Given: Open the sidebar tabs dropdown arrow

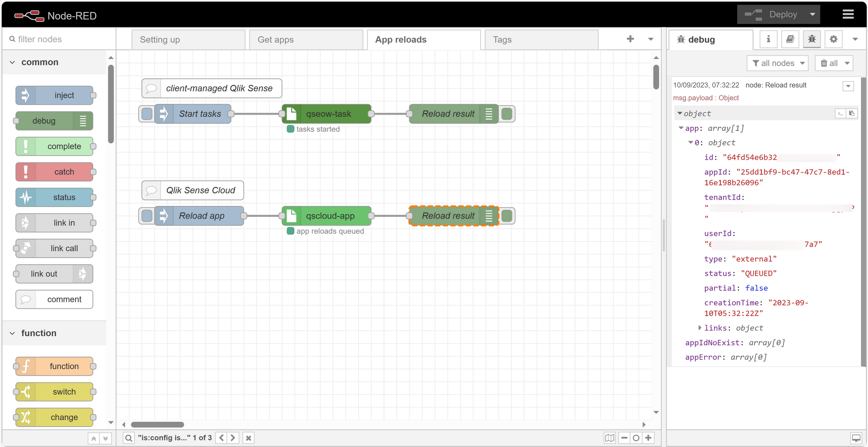Looking at the screenshot, I should (855, 39).
